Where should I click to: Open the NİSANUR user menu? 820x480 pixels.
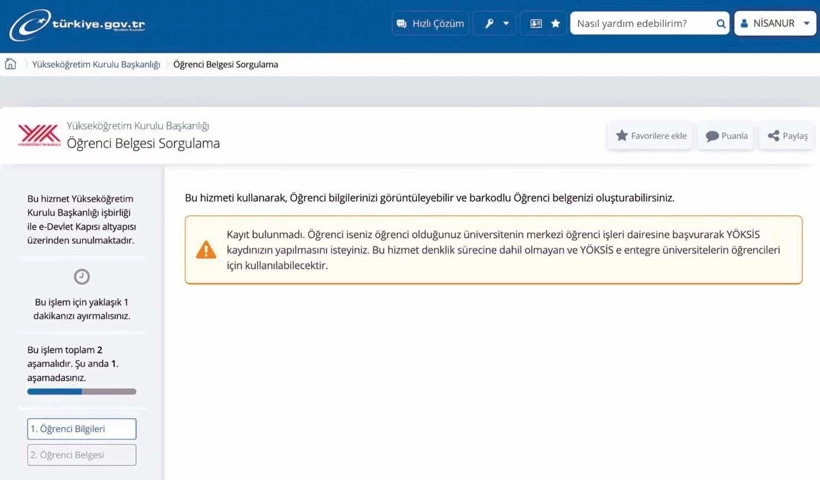tap(774, 23)
